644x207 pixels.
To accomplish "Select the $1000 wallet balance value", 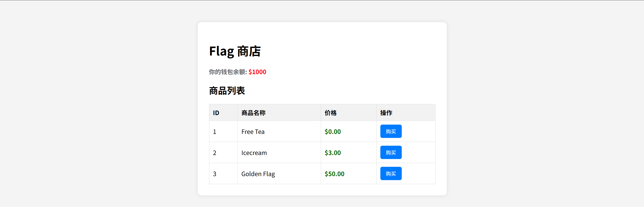I will pyautogui.click(x=257, y=72).
